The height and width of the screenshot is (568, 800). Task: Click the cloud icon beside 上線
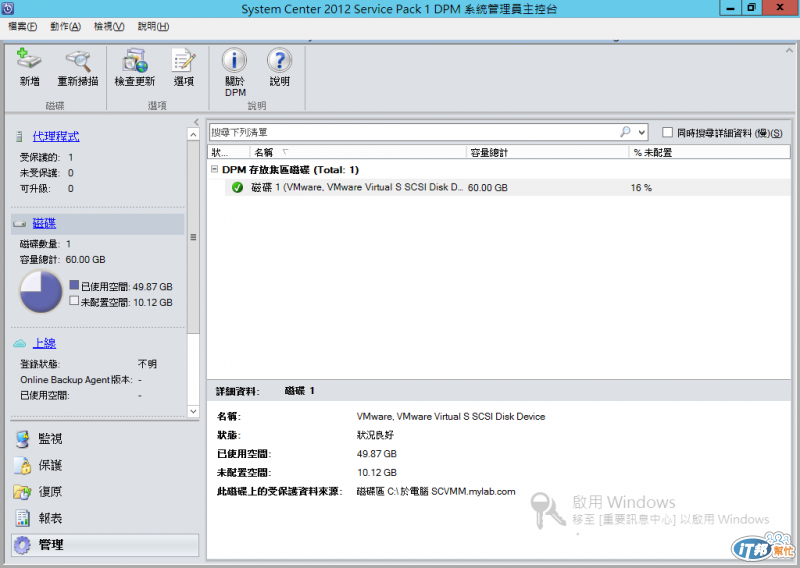pyautogui.click(x=19, y=343)
